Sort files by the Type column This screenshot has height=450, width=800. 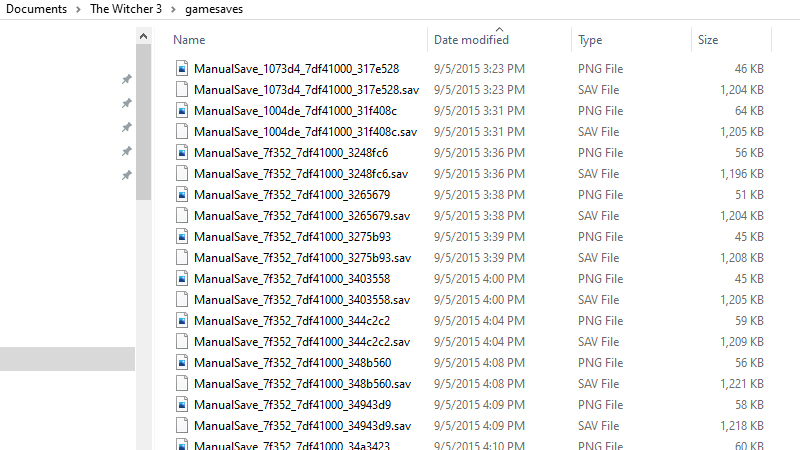(590, 40)
